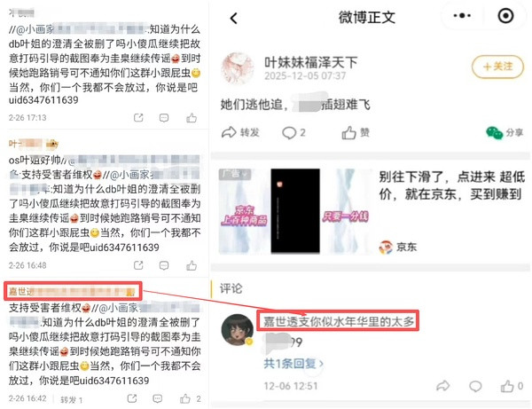Forward the 12-06 12:51 comment
532x409 pixels.
(x=442, y=386)
